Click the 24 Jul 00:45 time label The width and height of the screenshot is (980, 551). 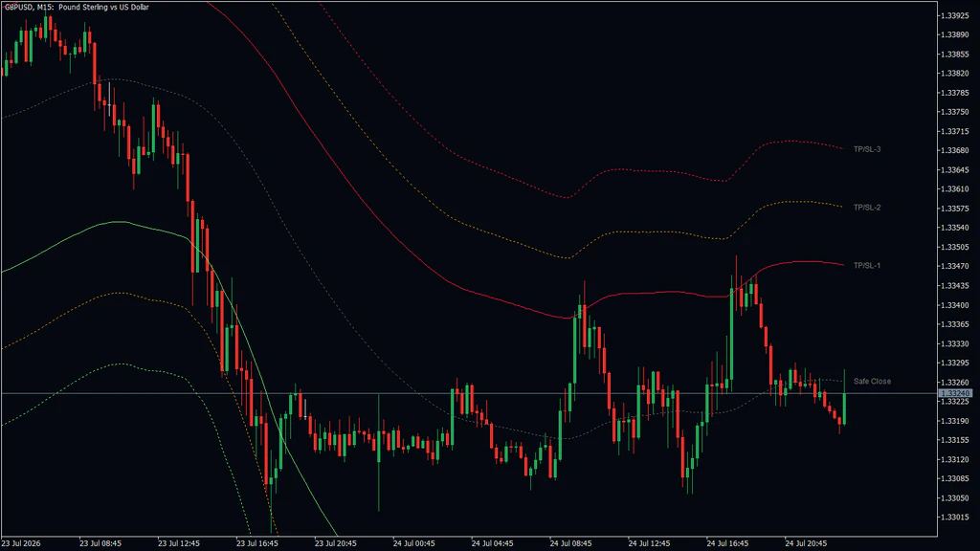click(413, 543)
